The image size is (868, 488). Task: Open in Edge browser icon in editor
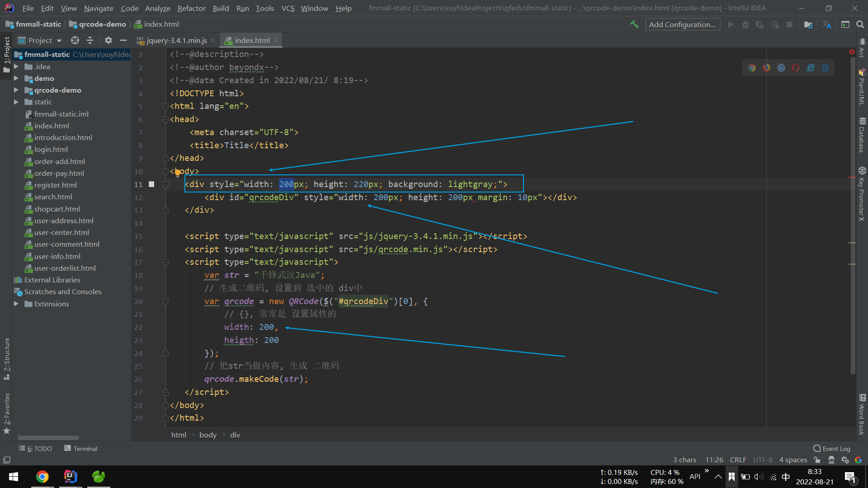click(x=826, y=68)
